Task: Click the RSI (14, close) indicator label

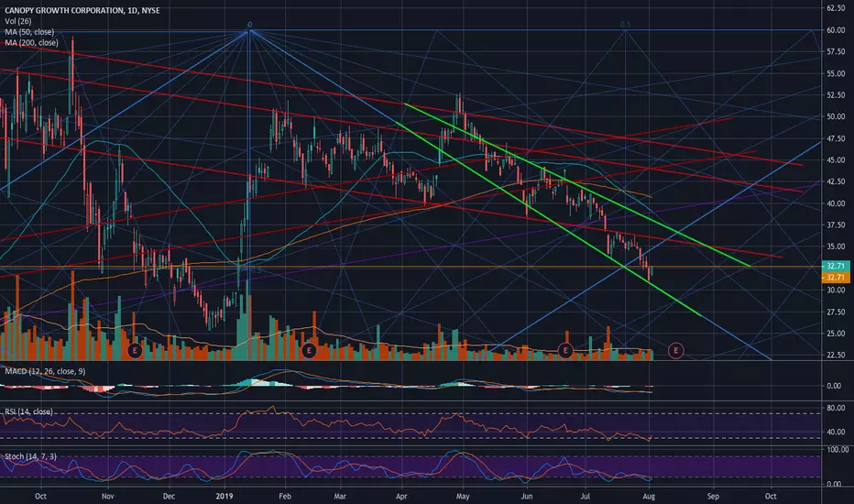Action: point(28,411)
